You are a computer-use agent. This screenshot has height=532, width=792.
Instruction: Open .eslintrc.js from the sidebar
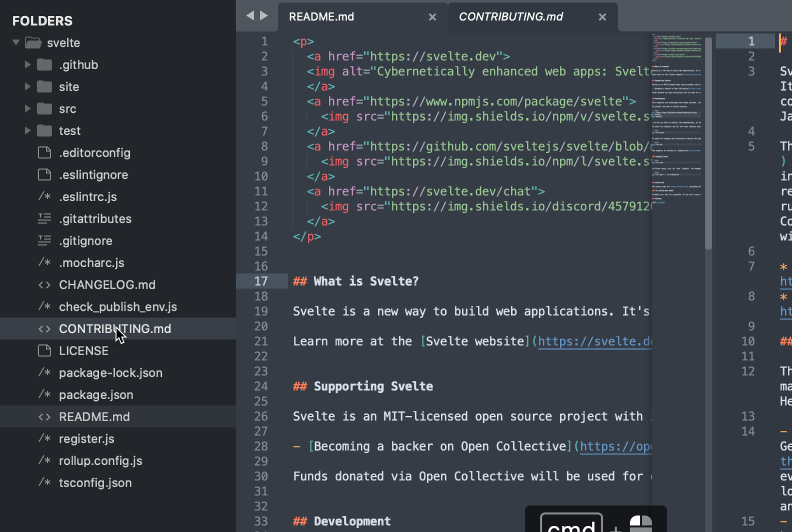click(88, 196)
